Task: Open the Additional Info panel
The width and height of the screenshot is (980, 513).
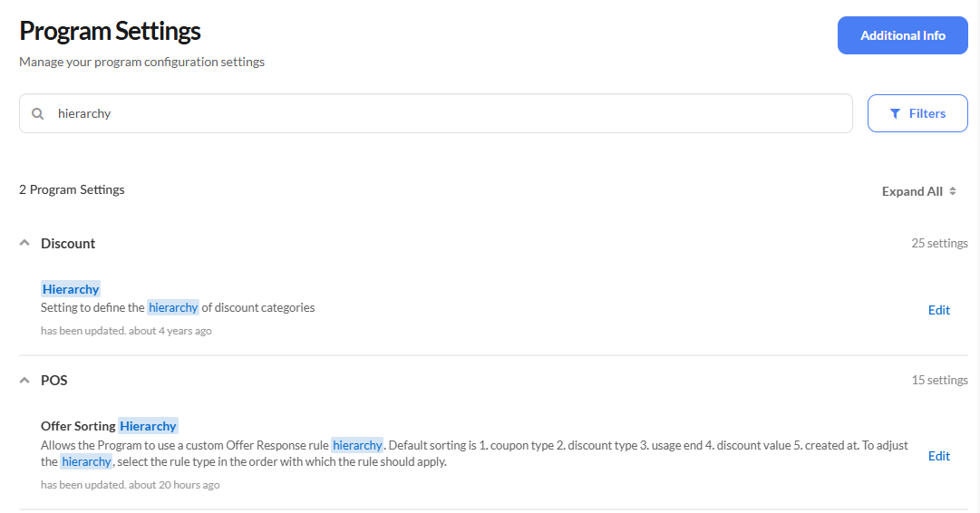Action: [902, 35]
